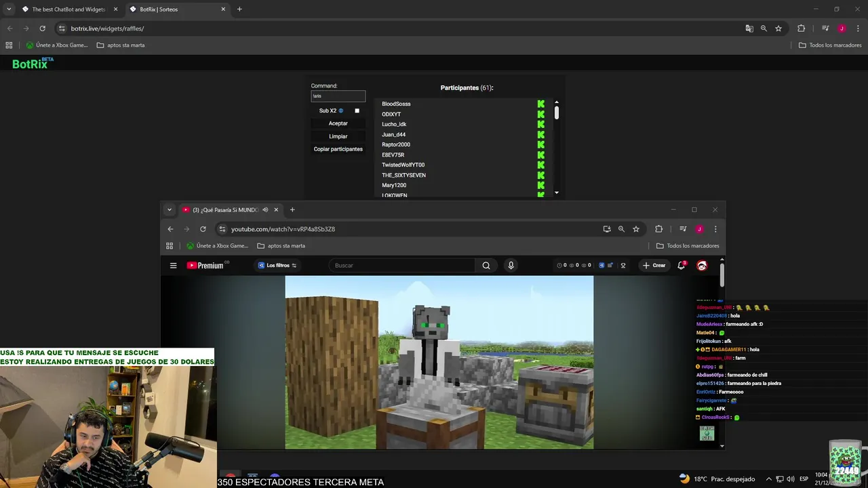
Task: Select participant Juan_d44 in list
Action: [393, 134]
